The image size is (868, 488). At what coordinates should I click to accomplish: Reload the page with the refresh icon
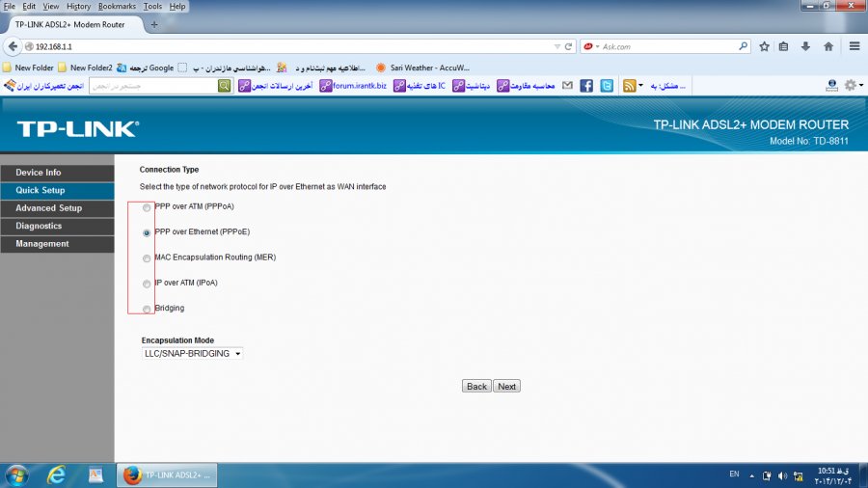coord(568,46)
